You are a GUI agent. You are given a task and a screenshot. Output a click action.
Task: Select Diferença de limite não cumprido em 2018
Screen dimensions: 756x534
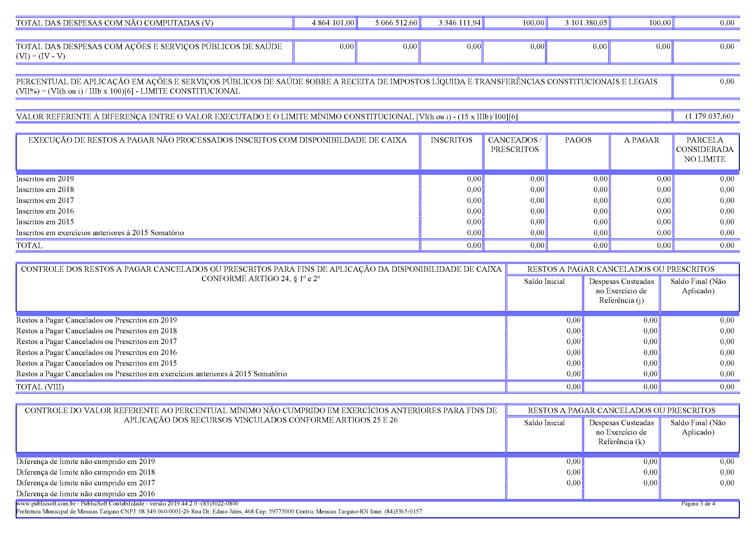click(86, 472)
